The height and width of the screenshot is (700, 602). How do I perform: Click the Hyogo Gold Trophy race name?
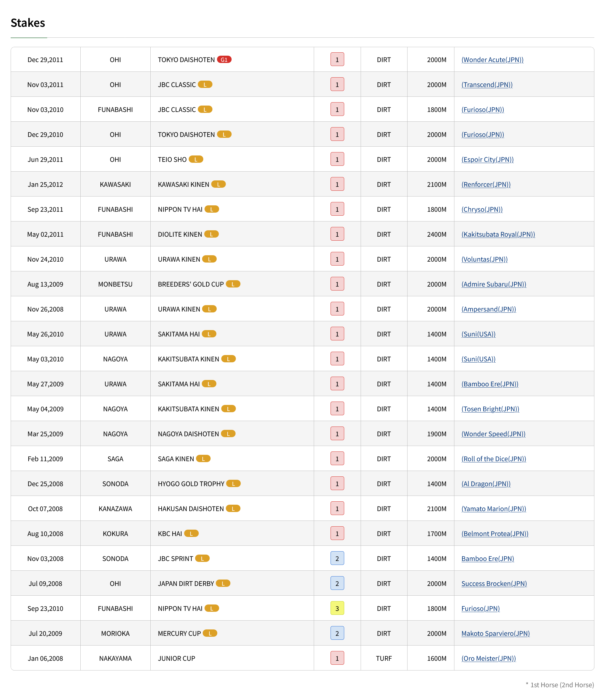click(191, 484)
